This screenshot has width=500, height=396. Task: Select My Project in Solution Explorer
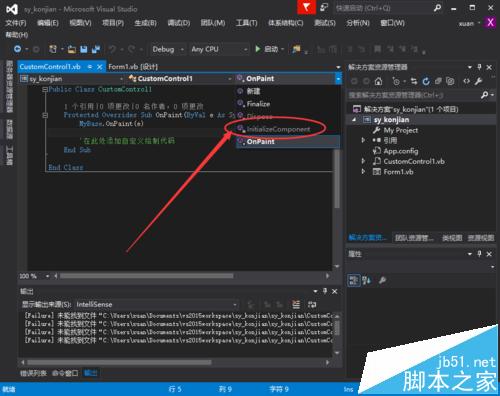coord(401,130)
